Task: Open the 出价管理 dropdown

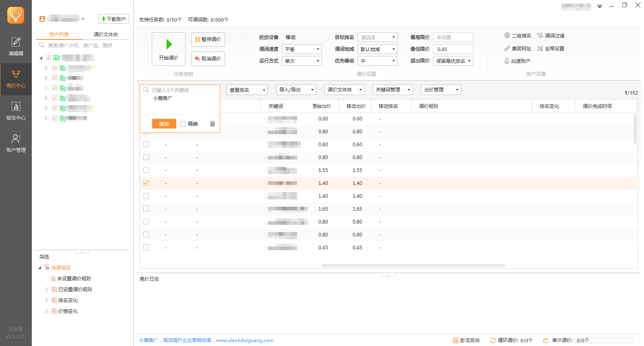Action: [441, 90]
